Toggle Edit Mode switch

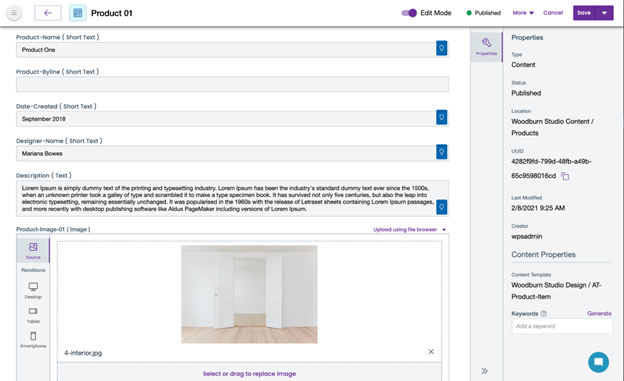point(409,13)
